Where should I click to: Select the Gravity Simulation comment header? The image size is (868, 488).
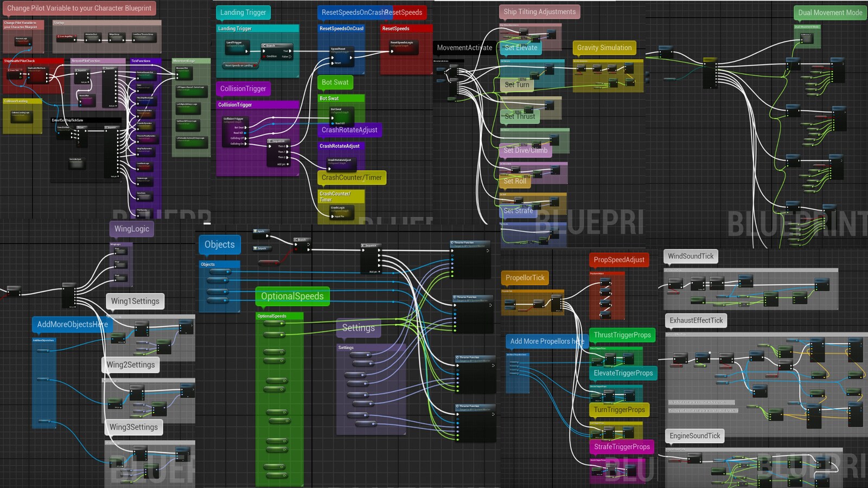tap(604, 48)
